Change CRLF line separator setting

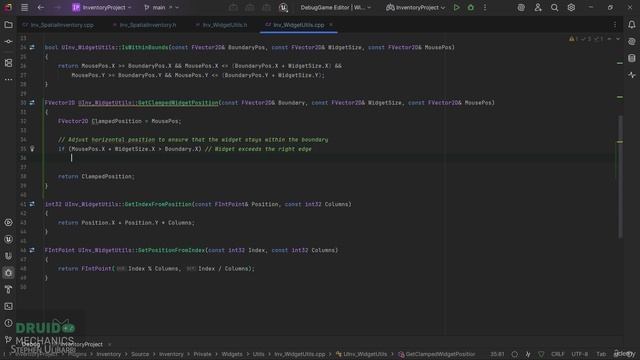(x=558, y=354)
